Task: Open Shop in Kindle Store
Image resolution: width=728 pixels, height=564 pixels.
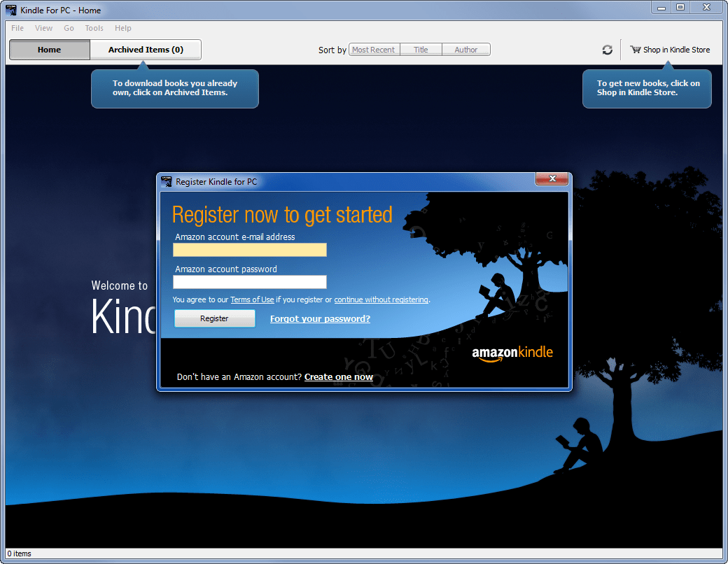Action: coord(674,50)
